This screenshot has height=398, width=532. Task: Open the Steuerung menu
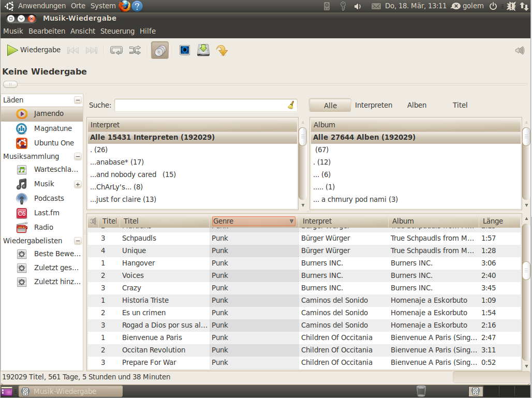pyautogui.click(x=117, y=31)
